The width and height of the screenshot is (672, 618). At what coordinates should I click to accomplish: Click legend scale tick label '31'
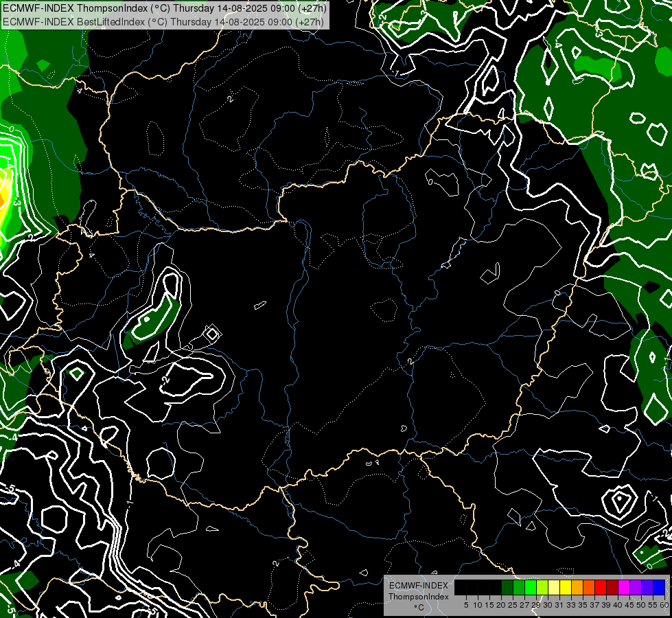click(559, 605)
